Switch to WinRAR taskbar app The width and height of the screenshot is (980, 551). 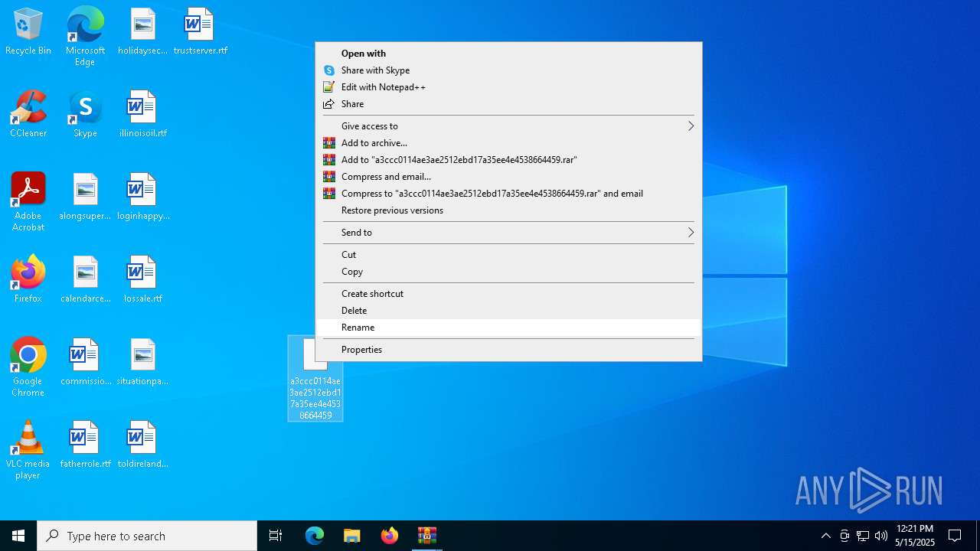427,536
